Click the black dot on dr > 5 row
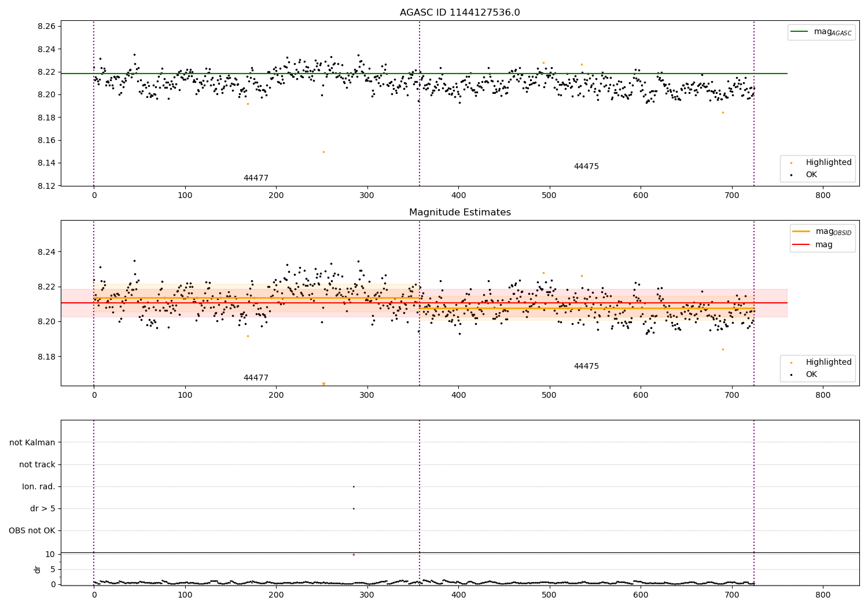 point(354,508)
